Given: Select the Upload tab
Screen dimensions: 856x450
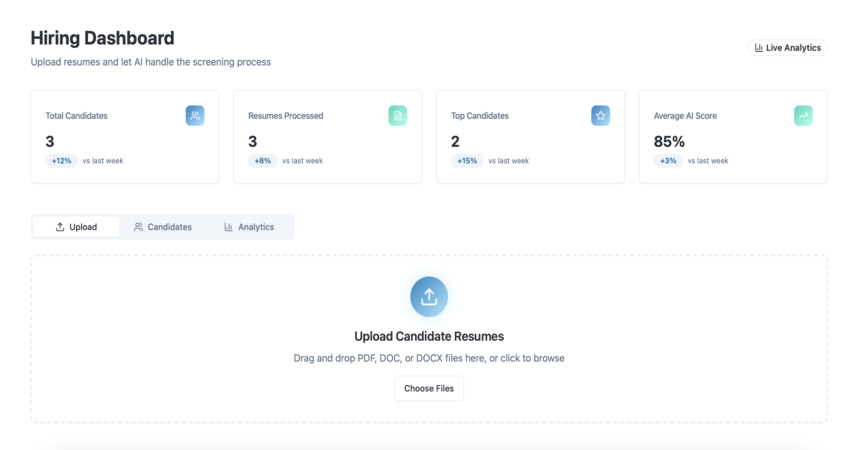Looking at the screenshot, I should (x=76, y=227).
